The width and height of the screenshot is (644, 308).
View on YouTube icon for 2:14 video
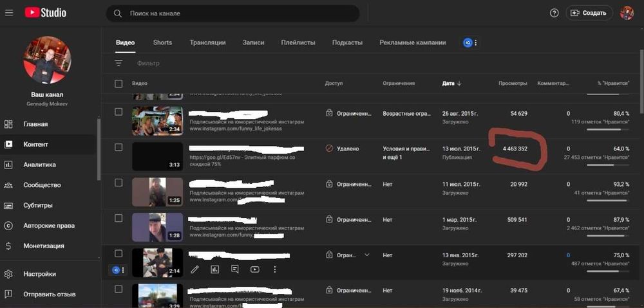pyautogui.click(x=254, y=269)
